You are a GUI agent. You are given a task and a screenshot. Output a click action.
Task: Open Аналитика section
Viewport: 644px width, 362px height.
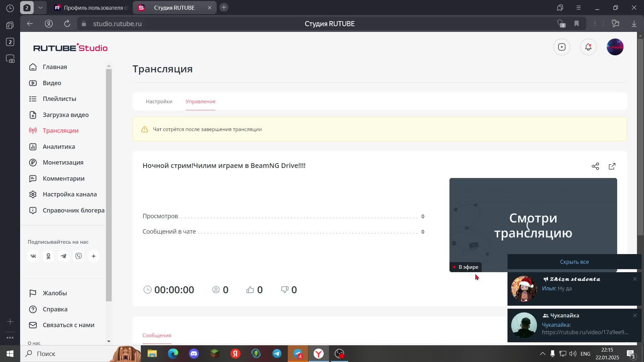coord(59,147)
